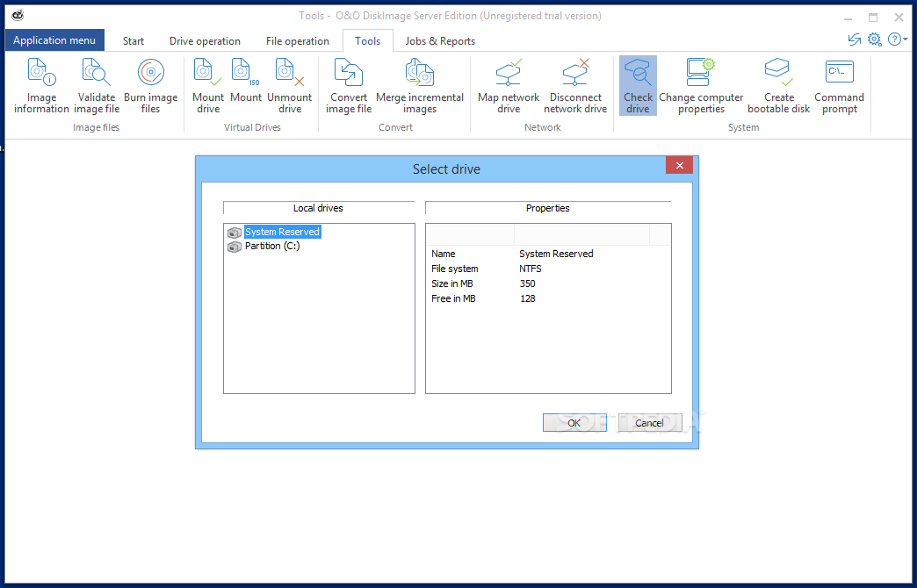Select Validate image file tool

pos(97,86)
